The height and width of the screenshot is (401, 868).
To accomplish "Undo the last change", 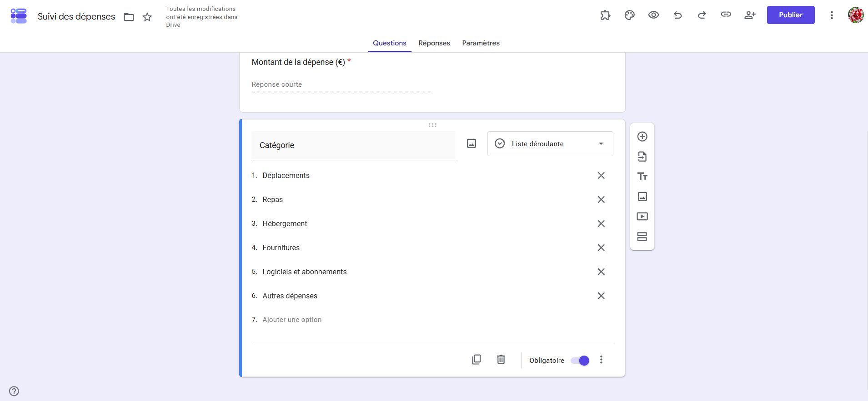I will (x=677, y=15).
